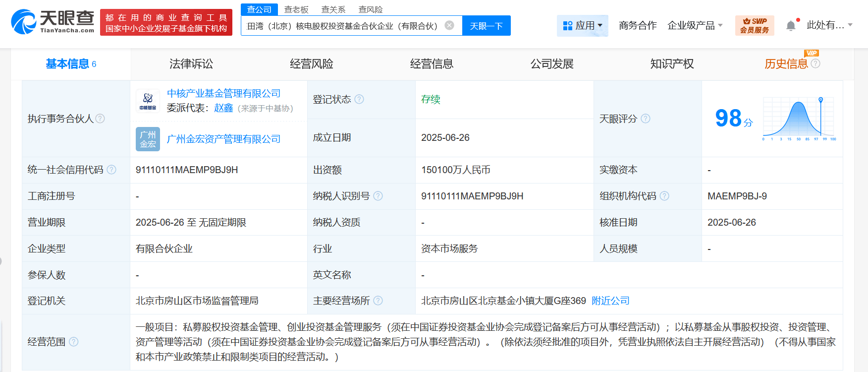Click the help icon next to 统一社会信用代码
The height and width of the screenshot is (372, 868).
pyautogui.click(x=111, y=170)
